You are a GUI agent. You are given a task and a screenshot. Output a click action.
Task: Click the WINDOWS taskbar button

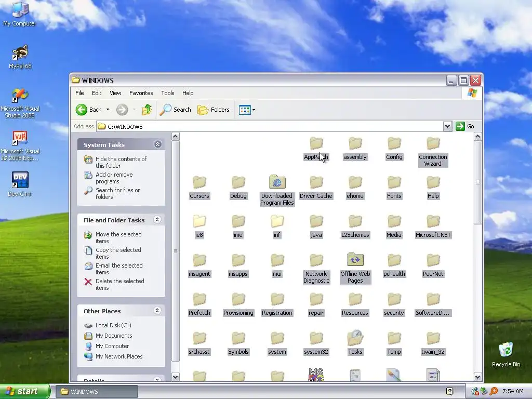point(96,392)
